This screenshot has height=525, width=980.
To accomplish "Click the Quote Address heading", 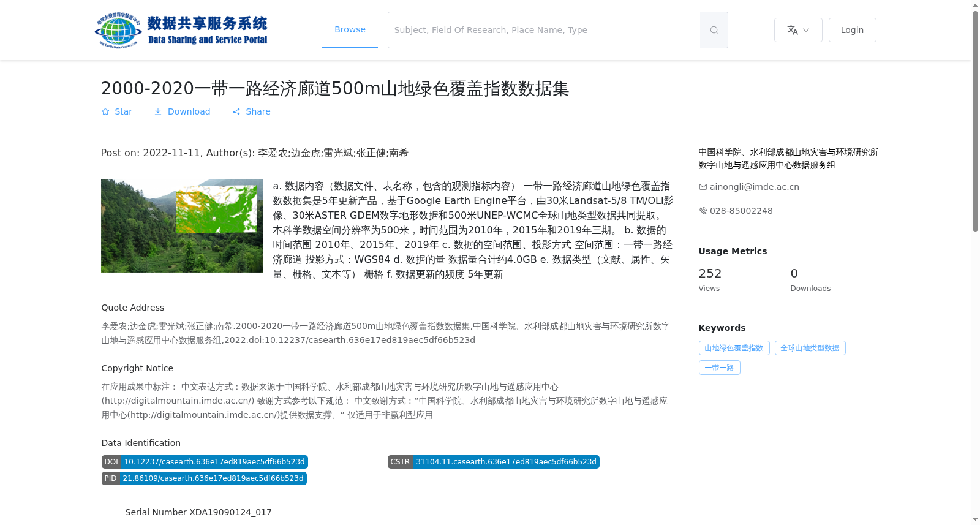I will click(133, 308).
